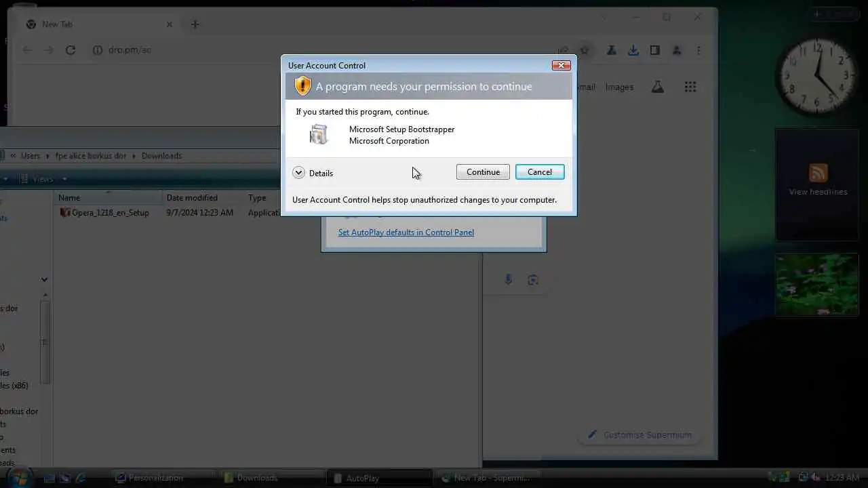Image resolution: width=868 pixels, height=488 pixels.
Task: Click the Search Labs flask icon on page
Action: (658, 87)
